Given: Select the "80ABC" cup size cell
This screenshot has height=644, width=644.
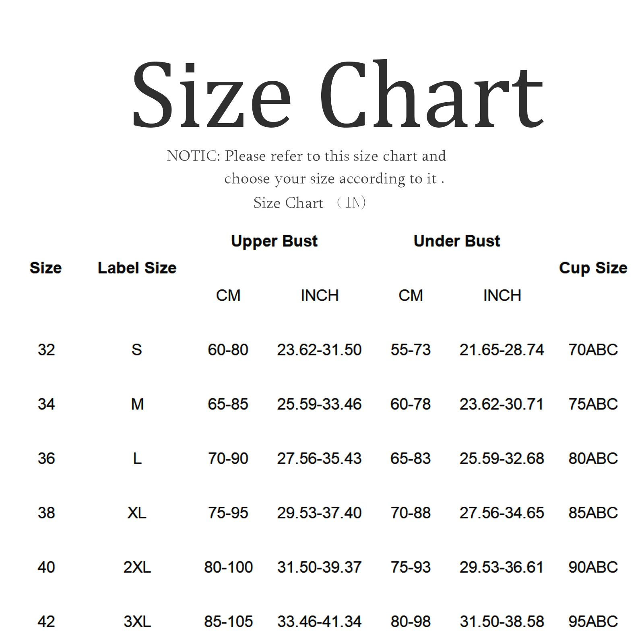Looking at the screenshot, I should (593, 458).
